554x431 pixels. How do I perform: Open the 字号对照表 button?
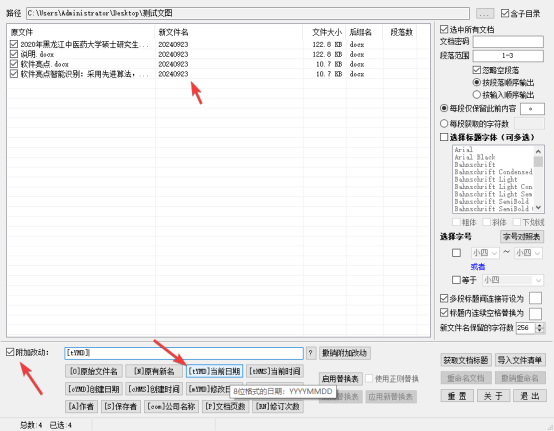pos(521,236)
